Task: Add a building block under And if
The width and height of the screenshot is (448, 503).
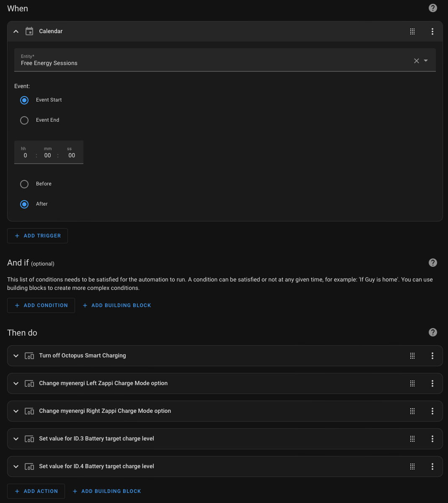Action: (x=117, y=305)
